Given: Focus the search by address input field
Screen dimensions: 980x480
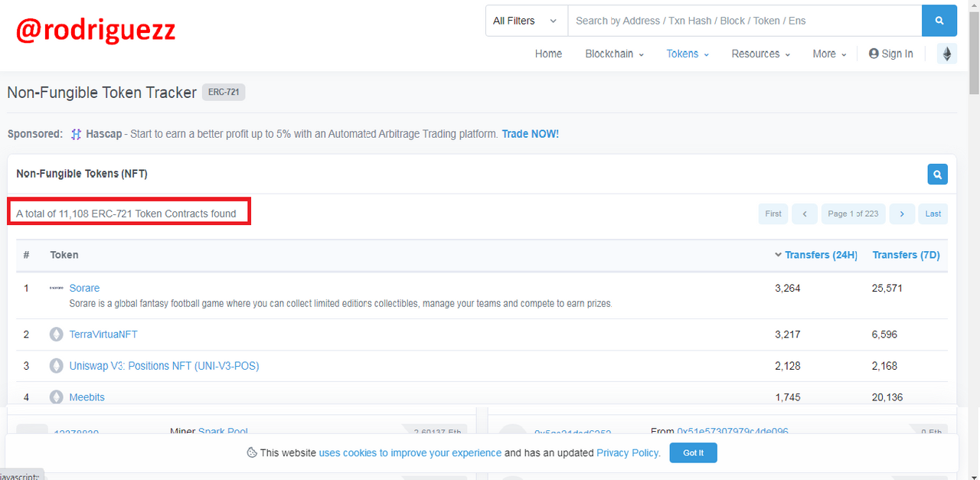Looking at the screenshot, I should [744, 21].
